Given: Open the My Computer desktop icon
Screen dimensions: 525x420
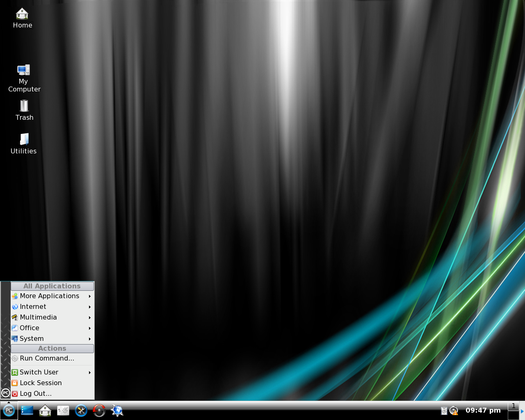Looking at the screenshot, I should pyautogui.click(x=24, y=78).
